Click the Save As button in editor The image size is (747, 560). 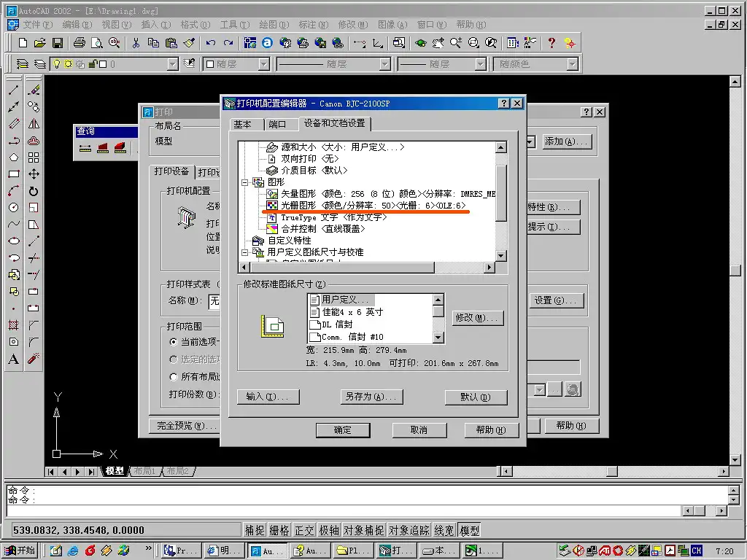pos(371,397)
